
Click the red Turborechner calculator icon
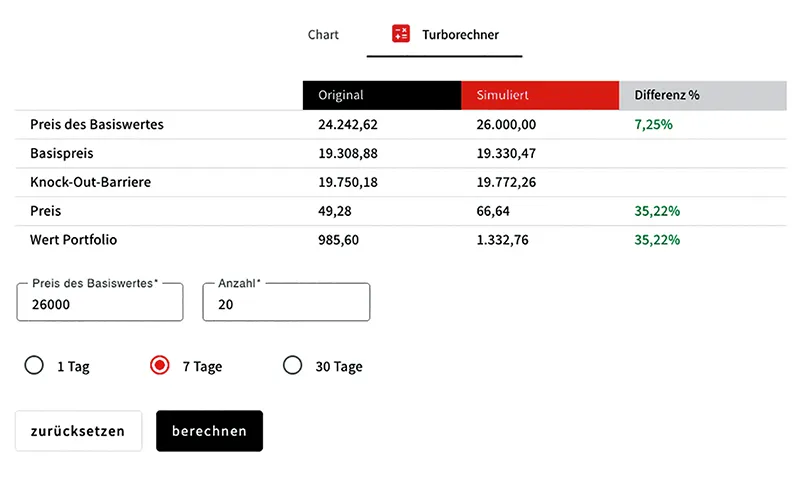coord(401,34)
